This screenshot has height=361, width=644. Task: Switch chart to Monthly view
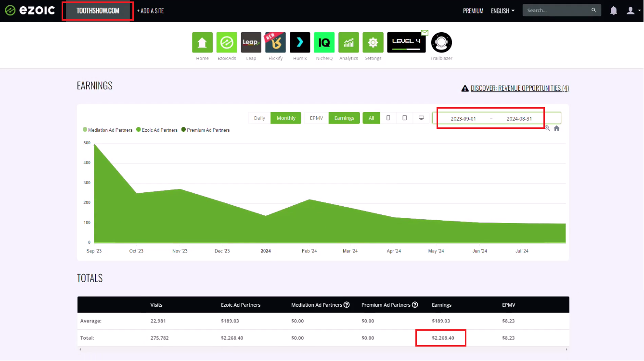click(286, 118)
